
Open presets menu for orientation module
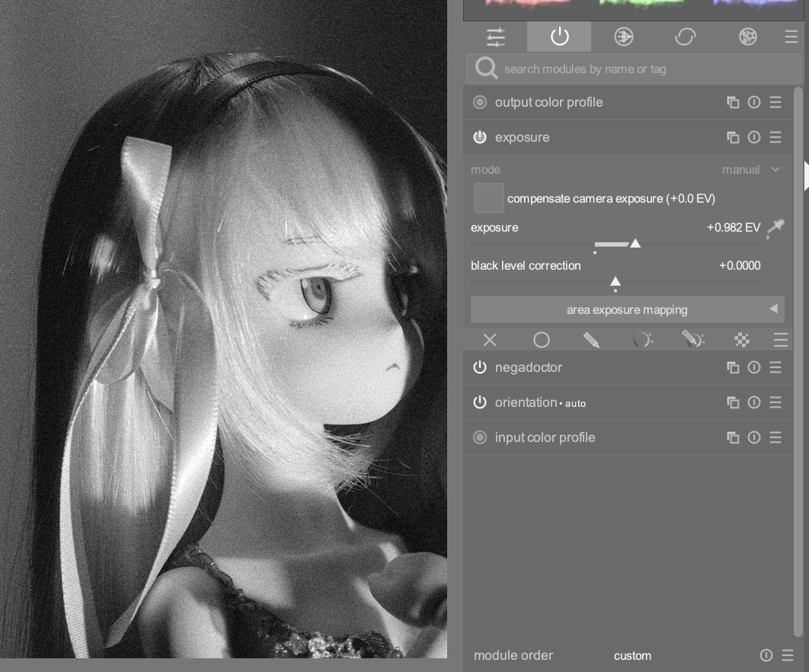(x=775, y=402)
